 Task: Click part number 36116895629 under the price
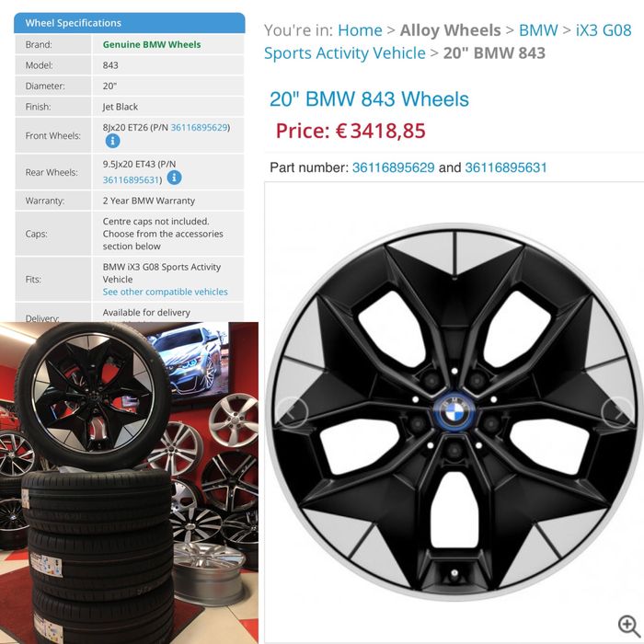click(393, 167)
